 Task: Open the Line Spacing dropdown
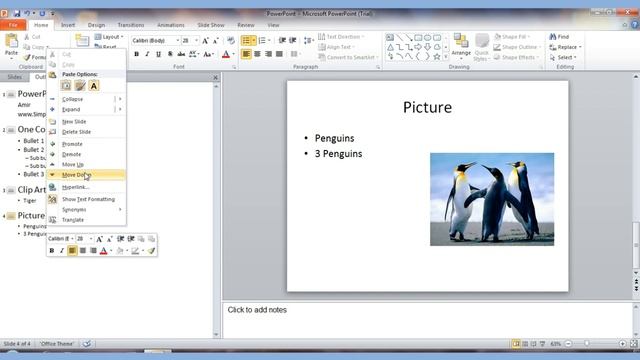[x=309, y=40]
